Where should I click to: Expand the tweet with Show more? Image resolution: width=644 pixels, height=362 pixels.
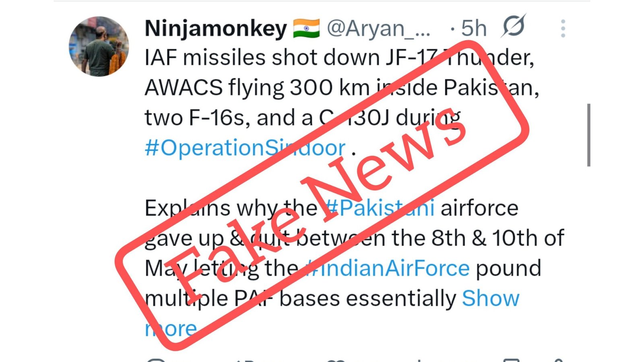coord(332,313)
